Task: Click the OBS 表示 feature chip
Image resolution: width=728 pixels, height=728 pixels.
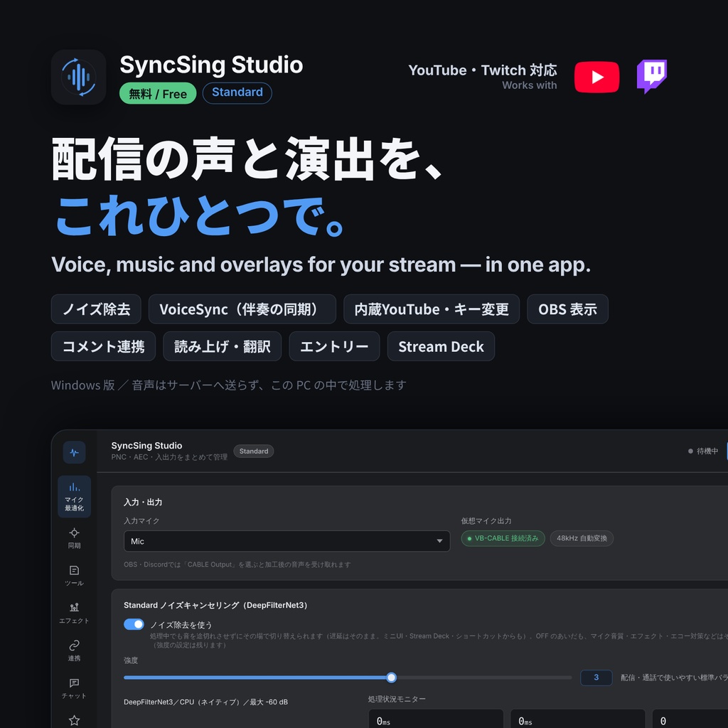Action: (568, 309)
